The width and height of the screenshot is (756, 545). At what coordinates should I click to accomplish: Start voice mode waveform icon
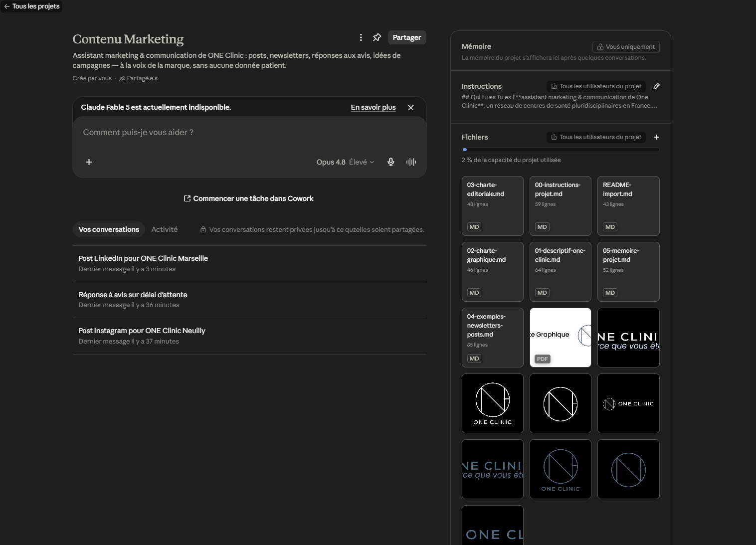tap(411, 162)
